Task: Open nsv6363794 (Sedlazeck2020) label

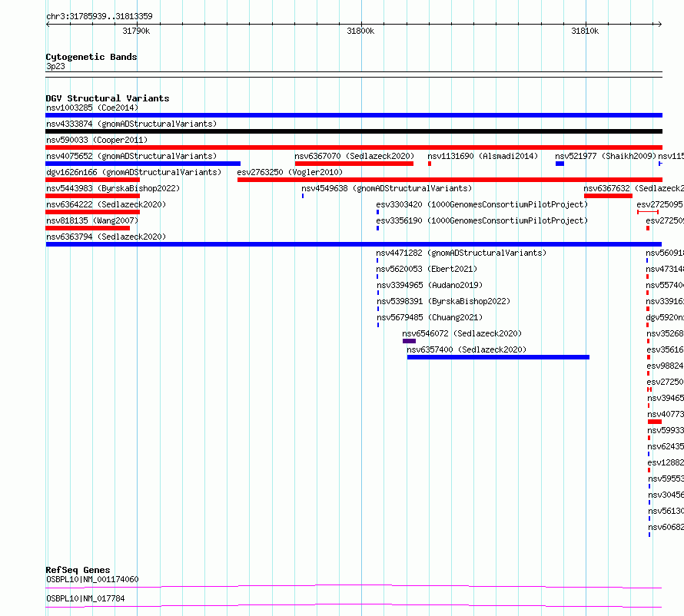Action: click(x=106, y=237)
